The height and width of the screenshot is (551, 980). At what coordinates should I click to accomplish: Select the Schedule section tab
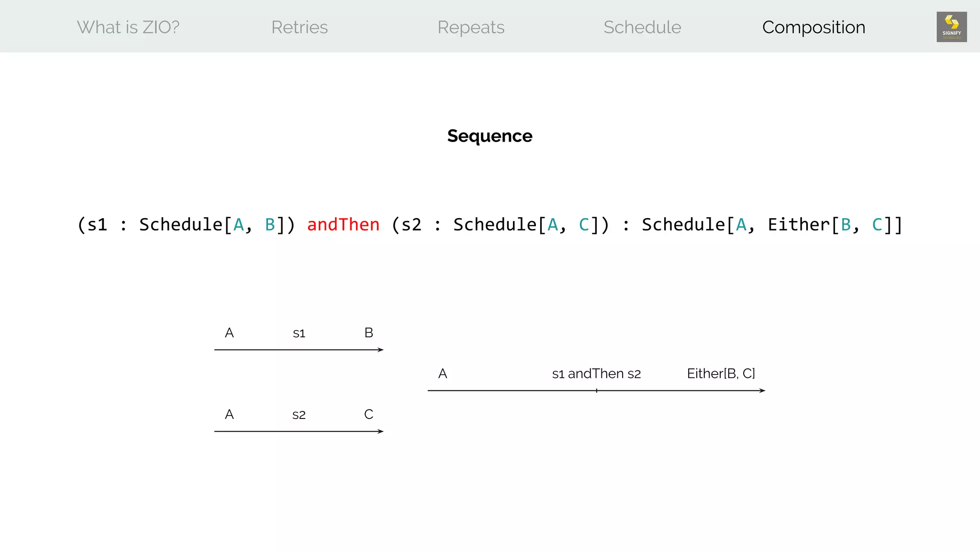click(x=642, y=27)
